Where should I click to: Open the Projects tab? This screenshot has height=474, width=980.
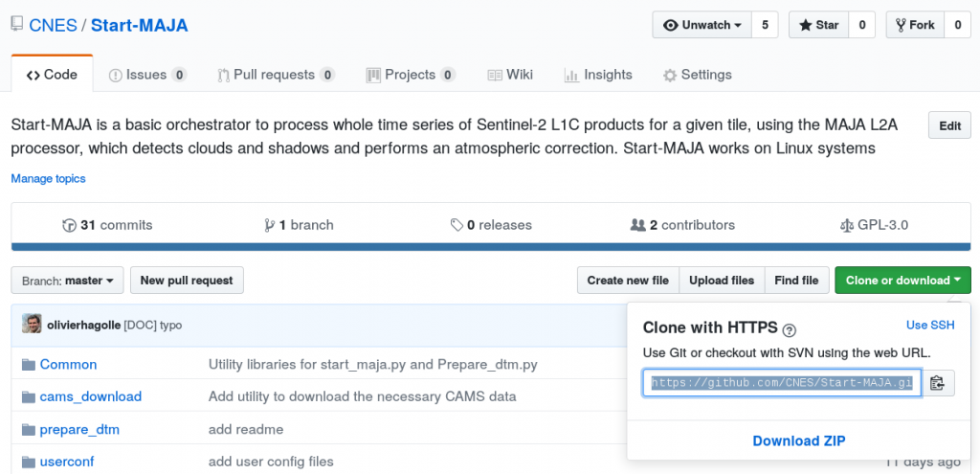[411, 75]
